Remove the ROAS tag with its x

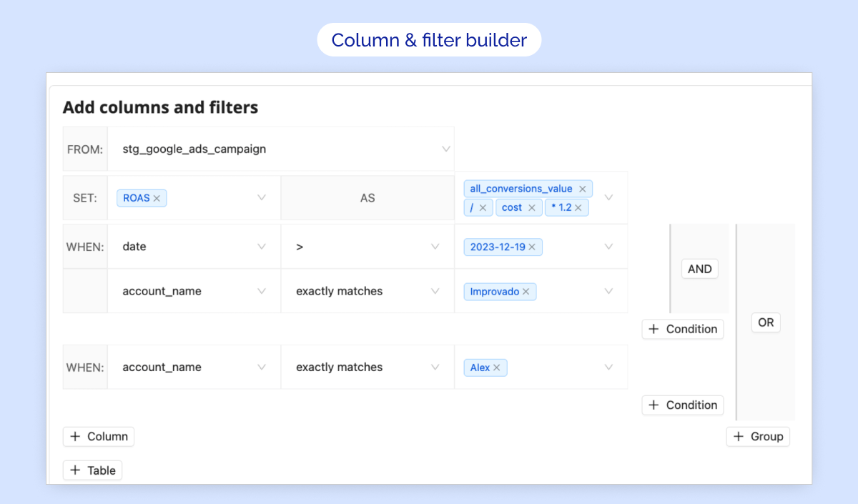click(157, 198)
